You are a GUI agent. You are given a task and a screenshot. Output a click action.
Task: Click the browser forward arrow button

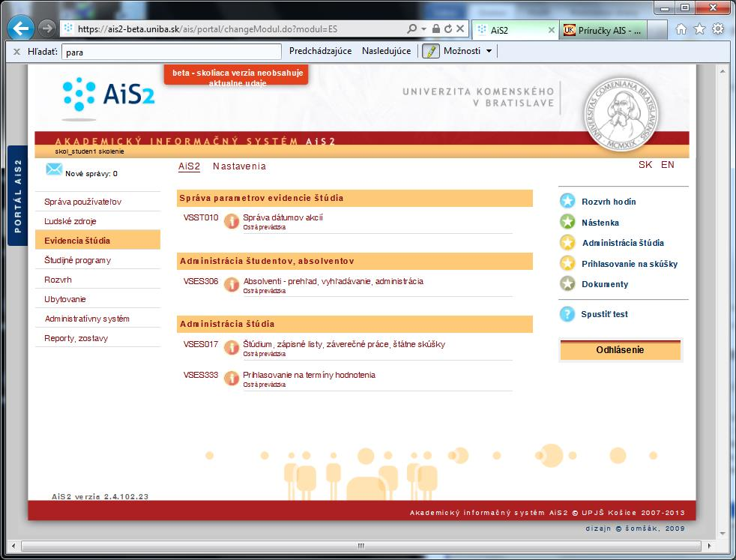46,28
